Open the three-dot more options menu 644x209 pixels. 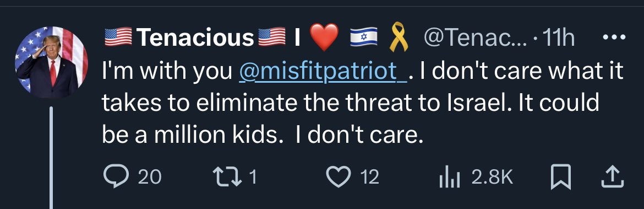pyautogui.click(x=614, y=38)
